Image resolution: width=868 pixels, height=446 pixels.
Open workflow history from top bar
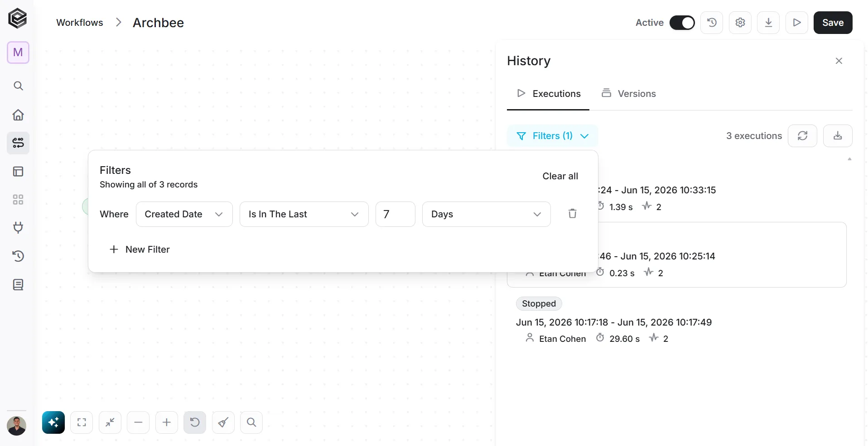point(712,23)
